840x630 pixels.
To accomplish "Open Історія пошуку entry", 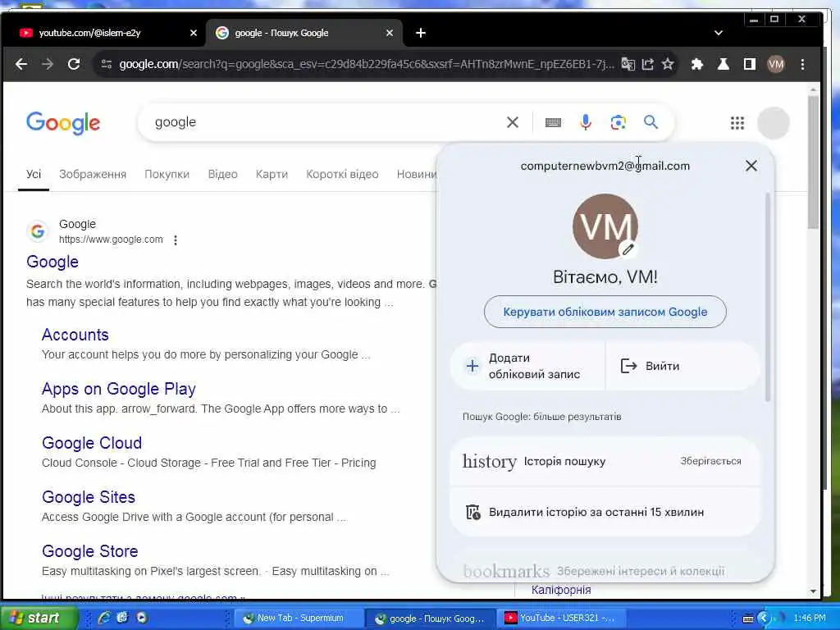I will click(605, 461).
